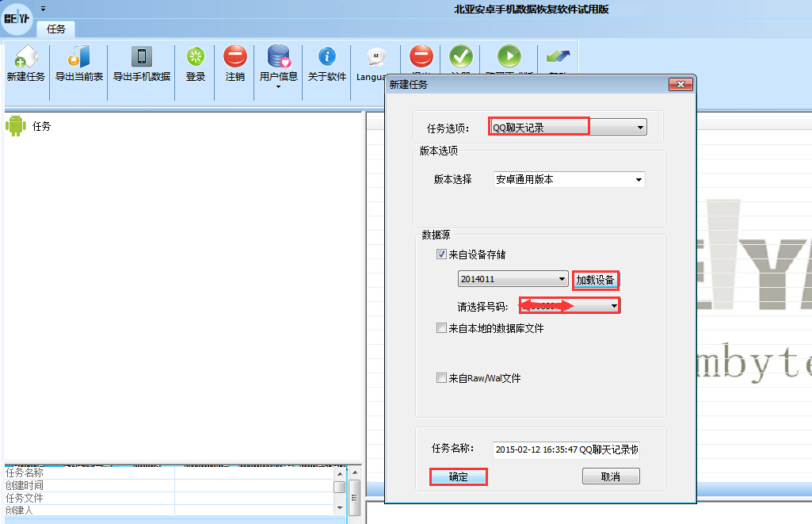Switch to the 任务 ribbon tab

coord(56,29)
